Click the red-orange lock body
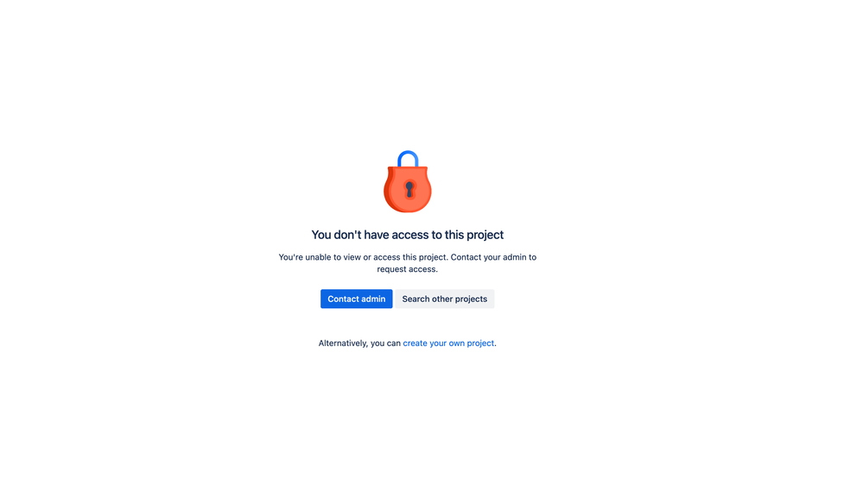 tap(407, 189)
